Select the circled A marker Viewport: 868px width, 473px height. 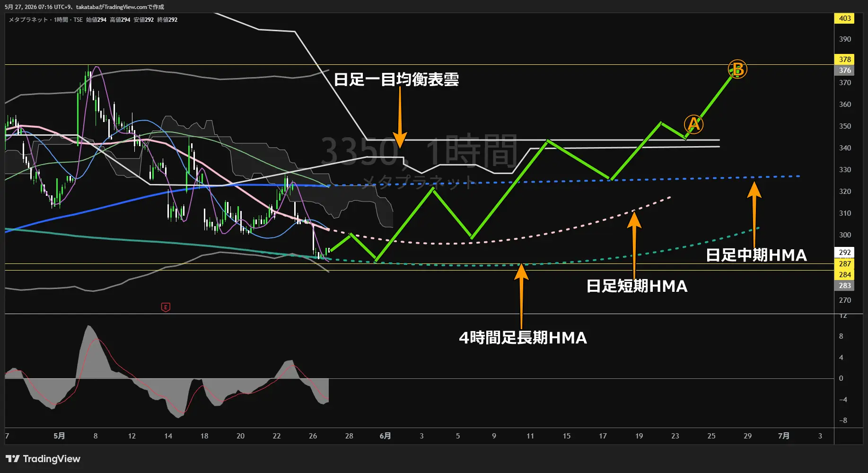click(693, 124)
